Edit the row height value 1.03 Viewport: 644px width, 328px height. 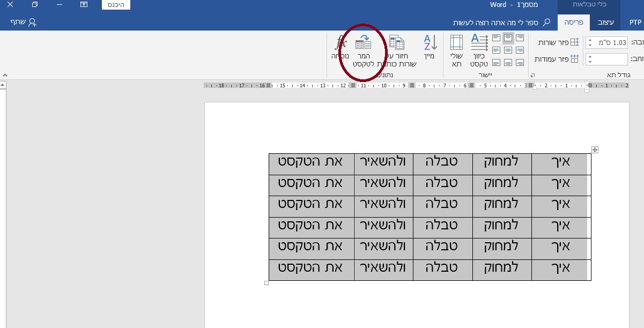click(x=611, y=42)
